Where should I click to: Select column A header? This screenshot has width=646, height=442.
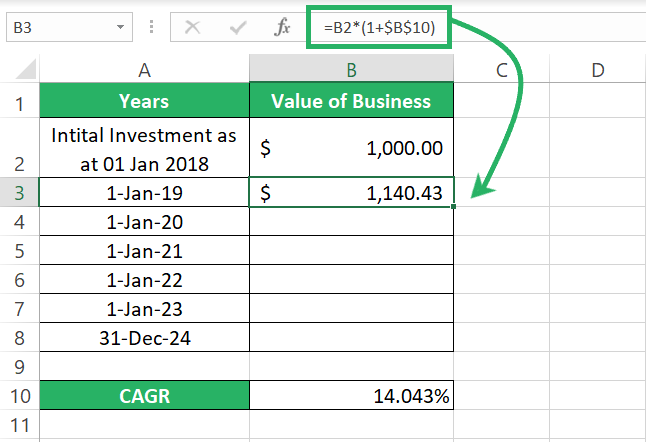pyautogui.click(x=144, y=69)
